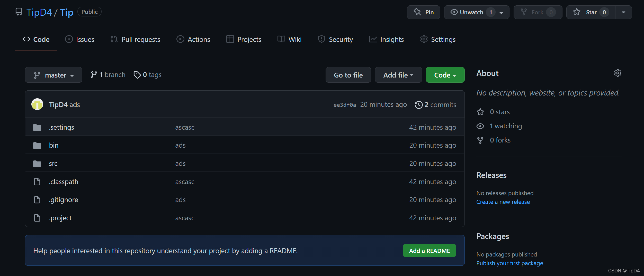Go to the Pull requests tab
Image resolution: width=644 pixels, height=276 pixels.
(135, 39)
